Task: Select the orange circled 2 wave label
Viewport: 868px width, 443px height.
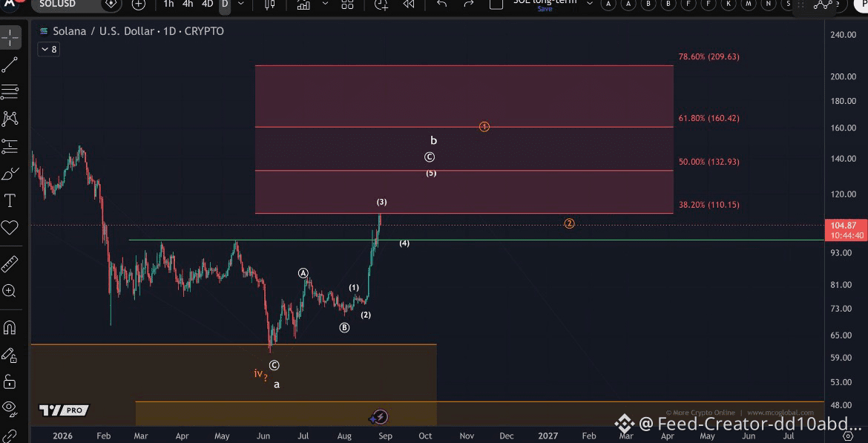Action: coord(569,223)
